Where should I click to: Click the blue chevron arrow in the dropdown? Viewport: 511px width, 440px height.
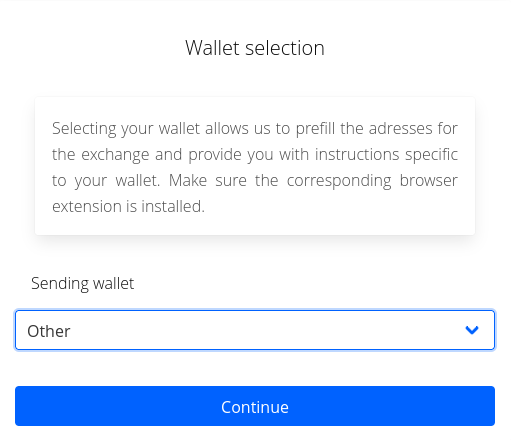pos(472,330)
